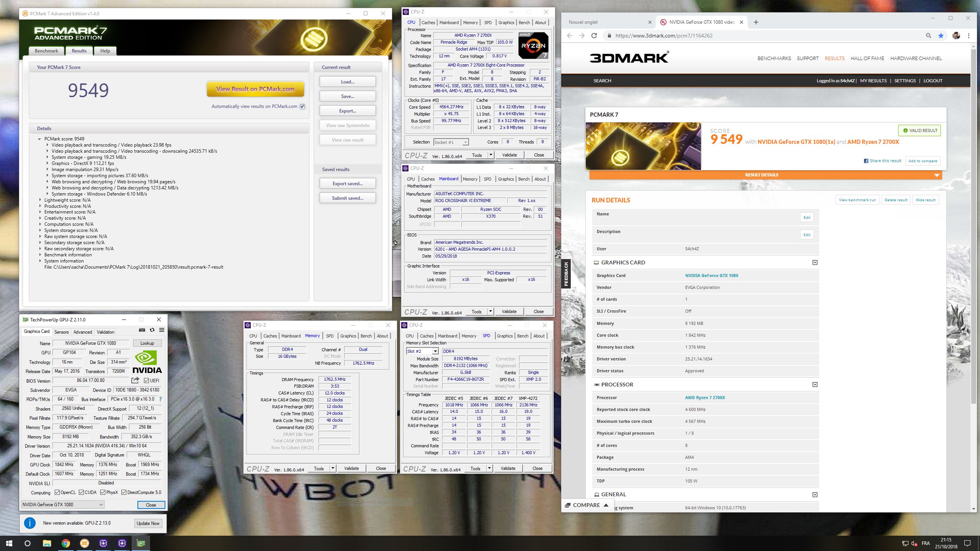Open the Windows Start menu
This screenshot has height=551, width=980.
click(x=9, y=543)
